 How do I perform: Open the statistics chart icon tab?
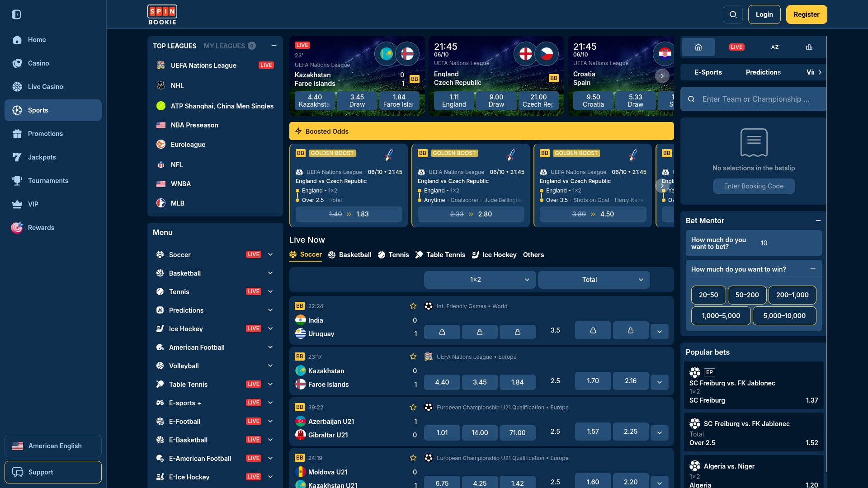coord(809,47)
